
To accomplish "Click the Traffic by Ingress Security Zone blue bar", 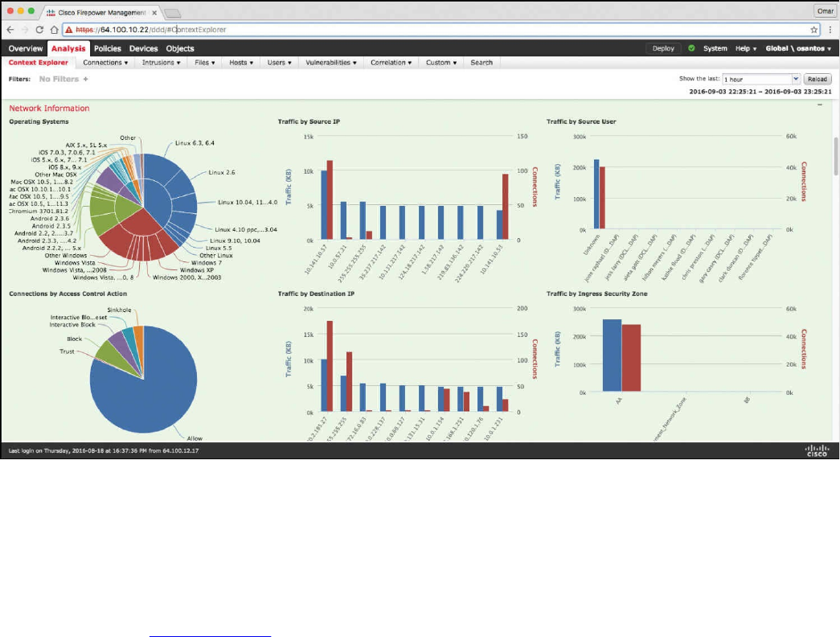I will pyautogui.click(x=612, y=355).
